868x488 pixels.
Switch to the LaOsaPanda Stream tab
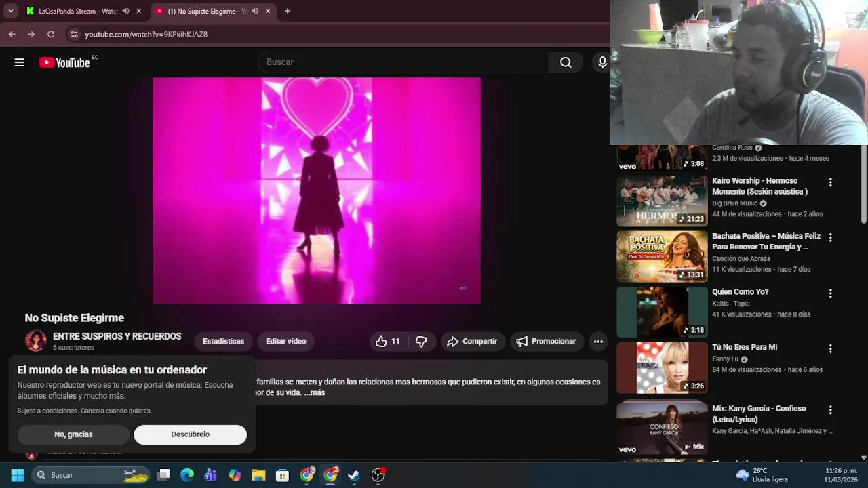[x=78, y=11]
